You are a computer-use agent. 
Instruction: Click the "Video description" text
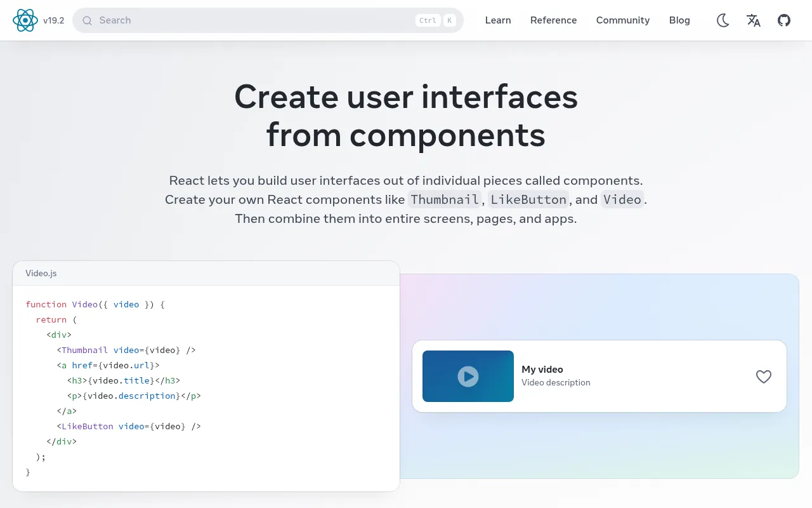[556, 382]
